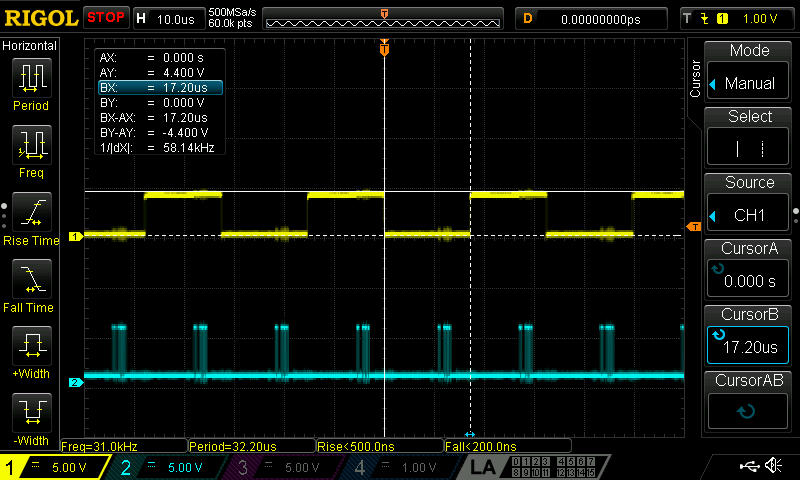Click the CursorA 0.000 s softkey

tap(748, 269)
